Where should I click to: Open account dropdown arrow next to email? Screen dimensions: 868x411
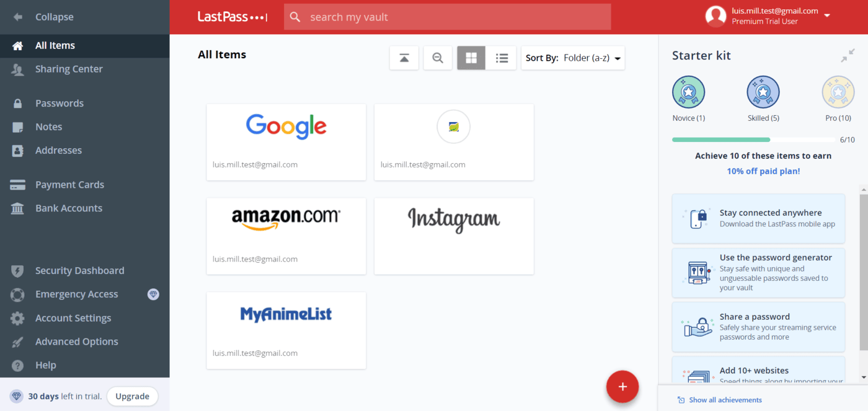[x=827, y=16]
